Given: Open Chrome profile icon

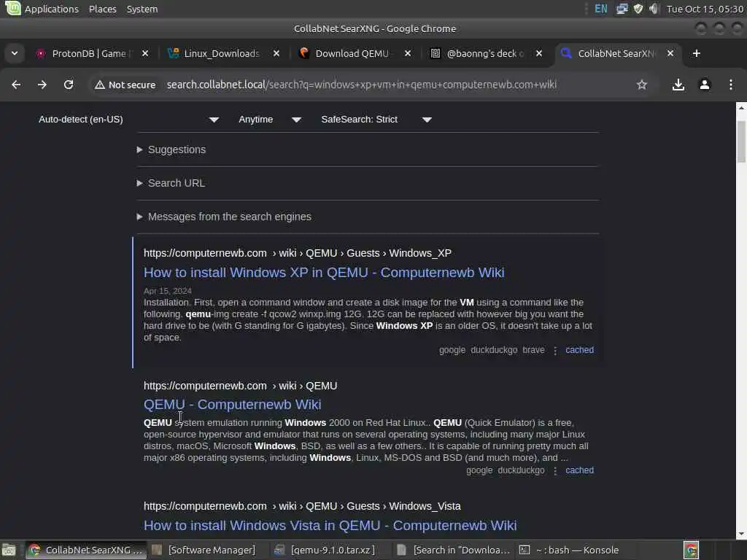Looking at the screenshot, I should [x=705, y=85].
